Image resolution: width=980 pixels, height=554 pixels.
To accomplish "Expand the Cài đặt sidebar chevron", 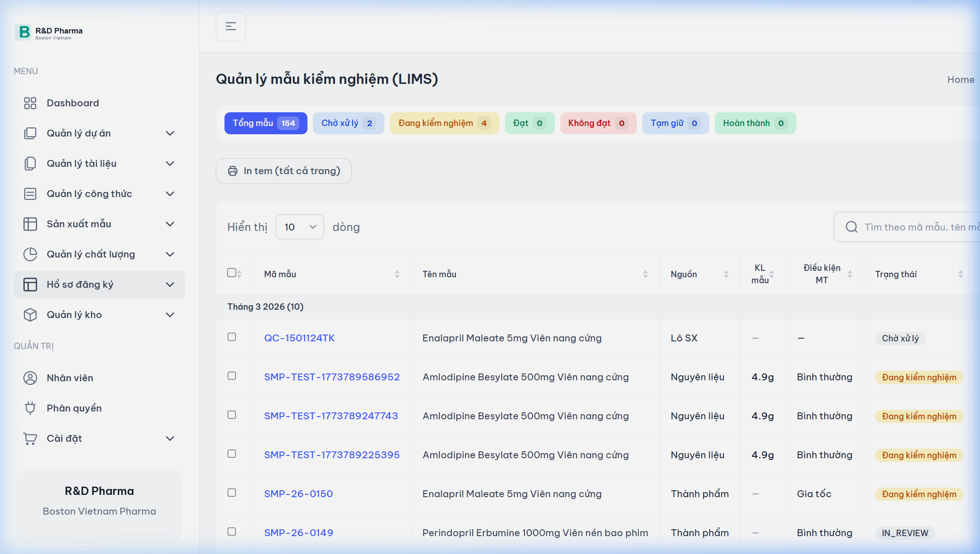I will 170,439.
